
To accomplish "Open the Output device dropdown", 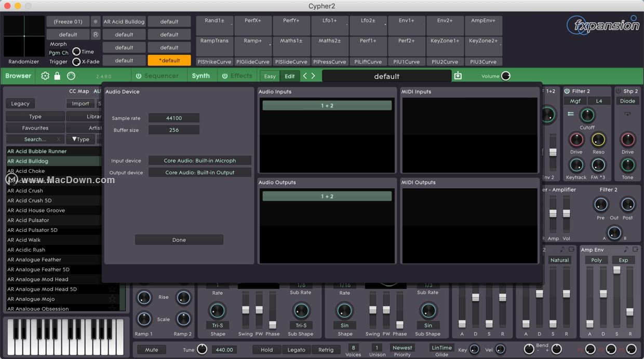I will (x=200, y=173).
